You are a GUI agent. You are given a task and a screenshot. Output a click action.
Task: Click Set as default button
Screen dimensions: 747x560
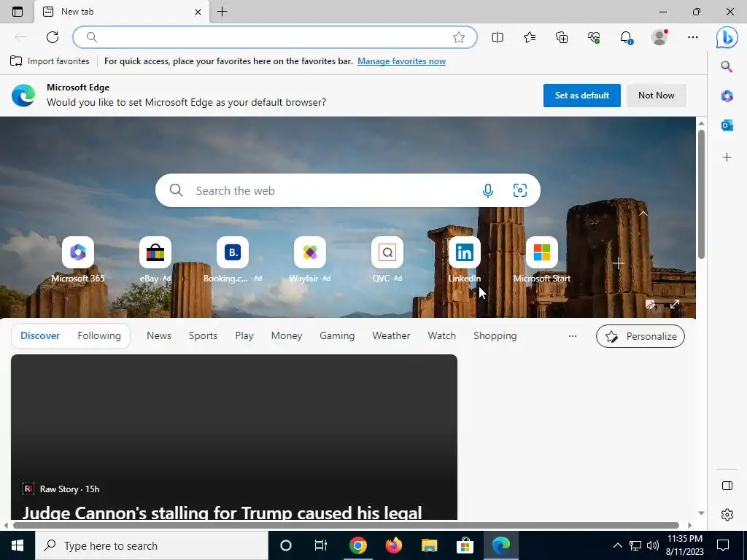(x=581, y=96)
